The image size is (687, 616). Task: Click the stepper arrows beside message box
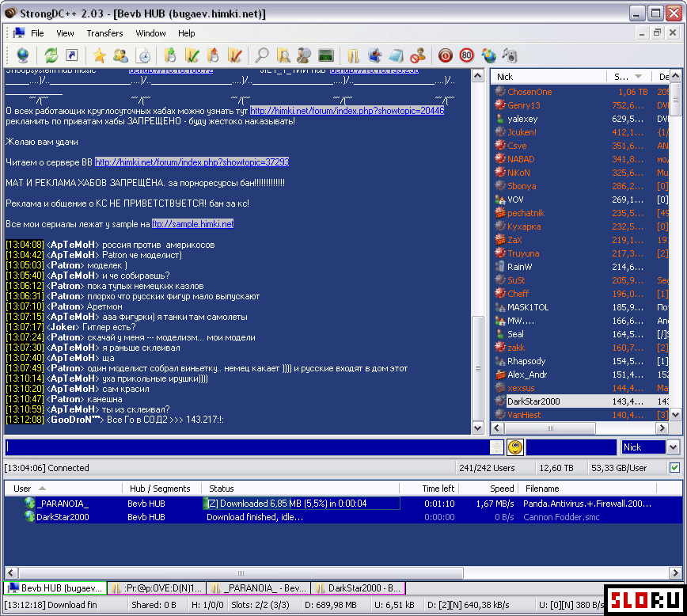click(x=496, y=447)
